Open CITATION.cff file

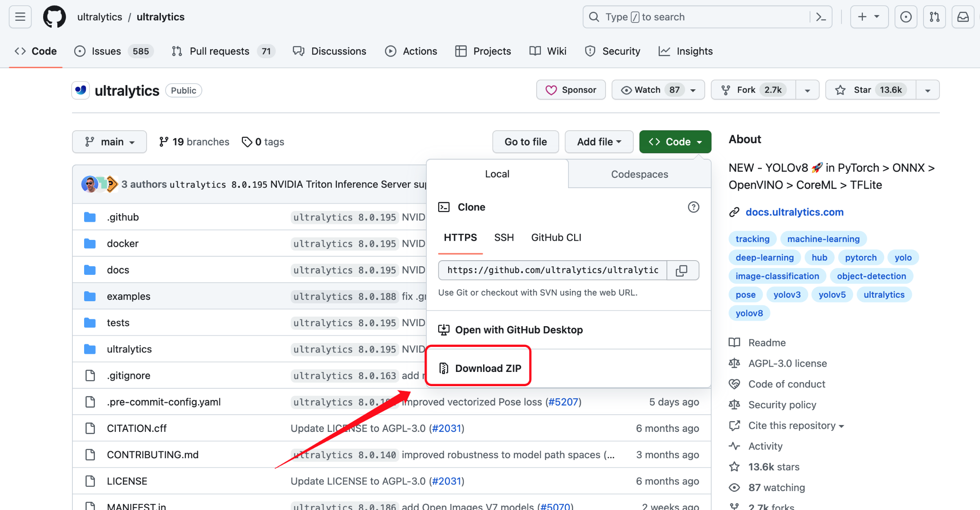pyautogui.click(x=137, y=428)
